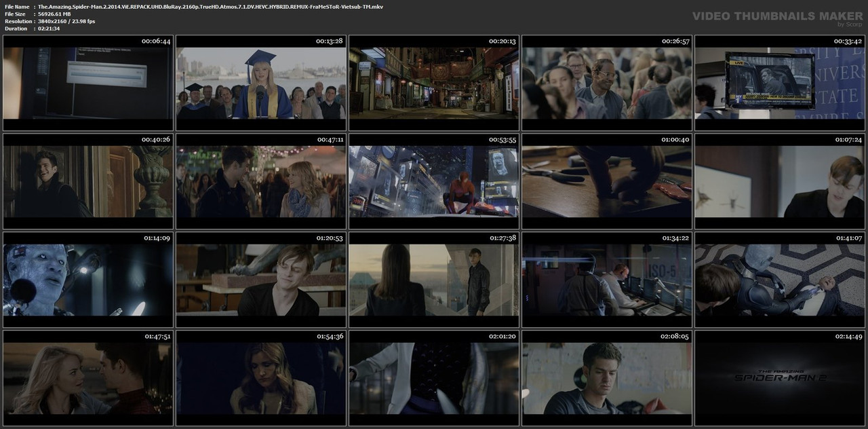Select the title card thumbnail at 02:14:49
The height and width of the screenshot is (429, 868).
coord(780,378)
